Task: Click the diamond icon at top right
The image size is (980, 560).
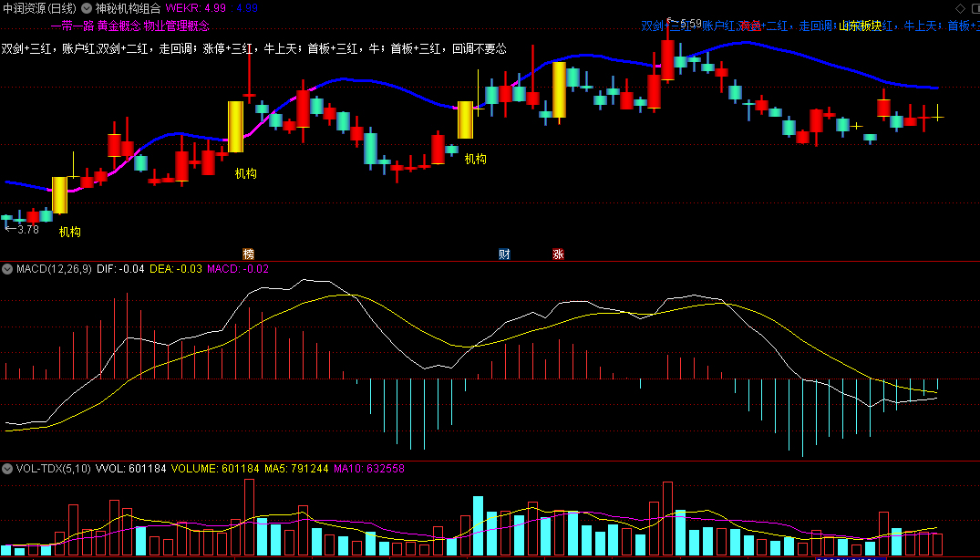Action: click(x=959, y=8)
